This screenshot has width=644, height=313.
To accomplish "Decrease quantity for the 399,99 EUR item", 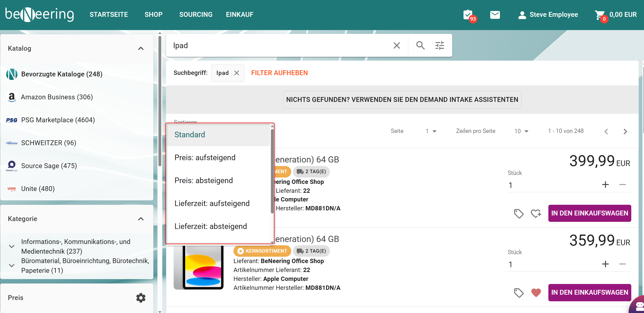I will (x=622, y=184).
